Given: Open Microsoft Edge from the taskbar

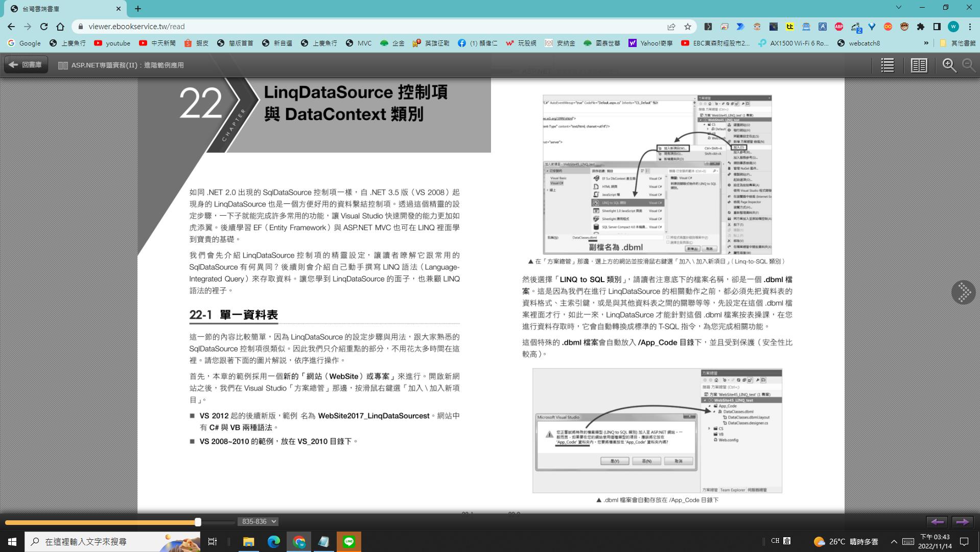Looking at the screenshot, I should coord(274,541).
